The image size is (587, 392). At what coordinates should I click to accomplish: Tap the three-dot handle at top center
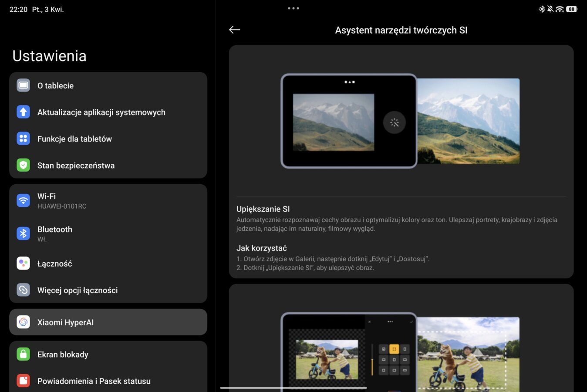[293, 8]
